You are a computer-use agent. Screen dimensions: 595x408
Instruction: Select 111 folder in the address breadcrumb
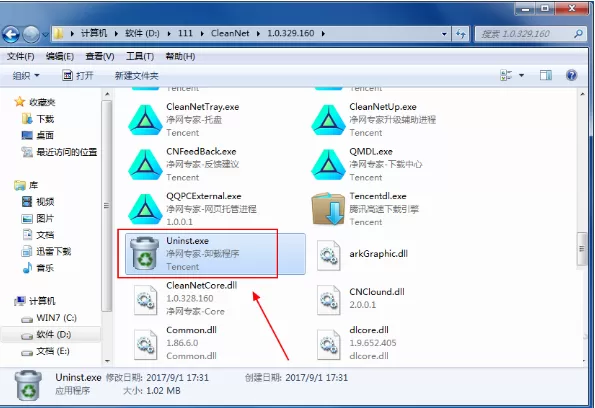coord(185,33)
